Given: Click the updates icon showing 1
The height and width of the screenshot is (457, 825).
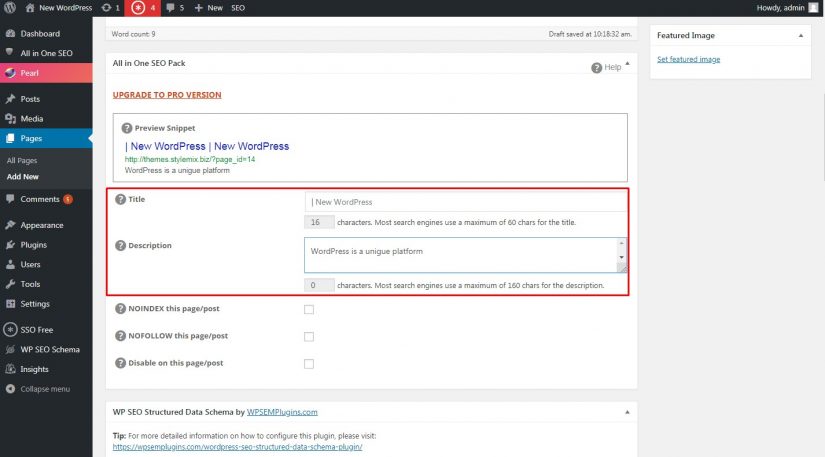Looking at the screenshot, I should coord(110,8).
